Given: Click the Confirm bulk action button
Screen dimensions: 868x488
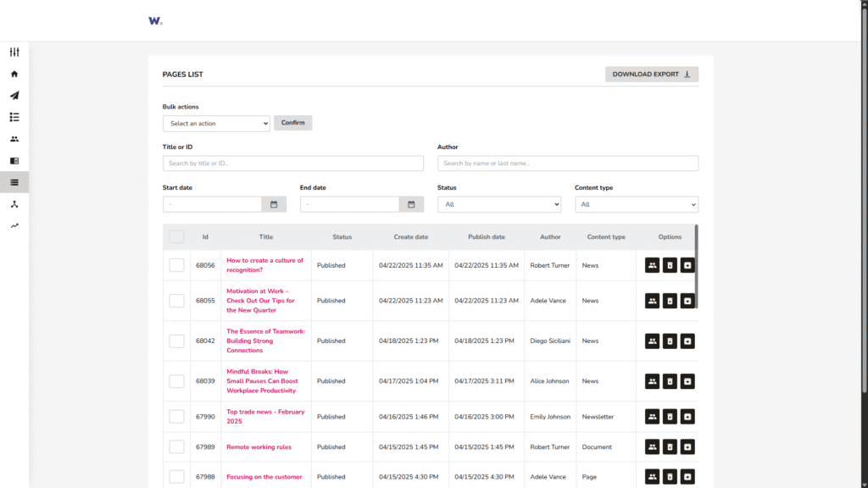Looking at the screenshot, I should click(x=292, y=123).
